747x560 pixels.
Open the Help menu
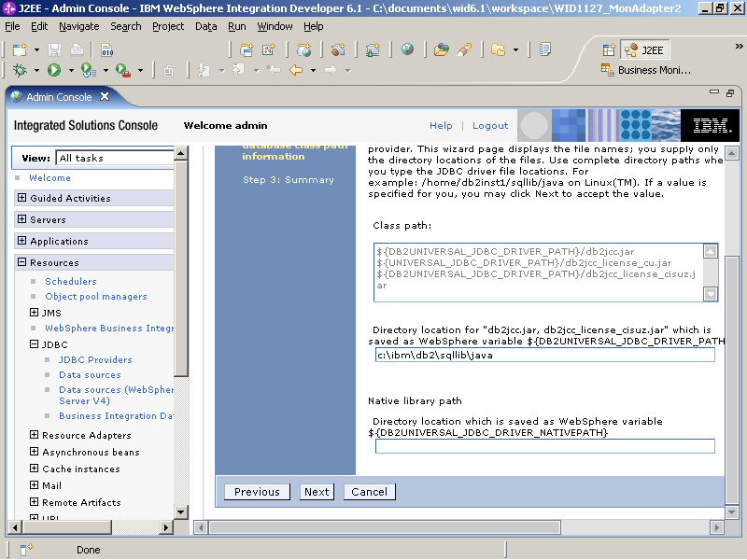click(x=314, y=26)
